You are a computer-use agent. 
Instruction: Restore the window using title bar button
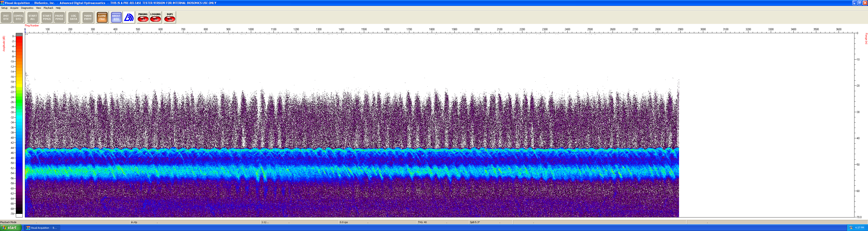(860, 3)
